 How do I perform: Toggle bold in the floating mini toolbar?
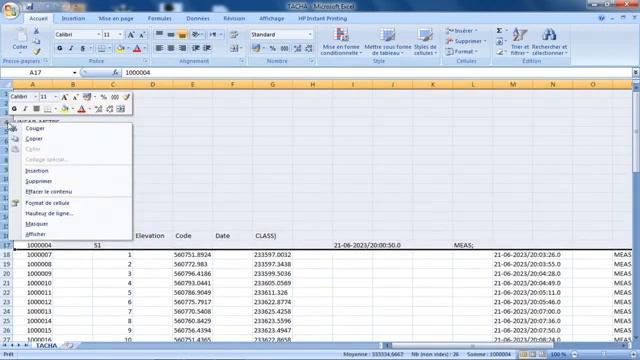point(14,109)
